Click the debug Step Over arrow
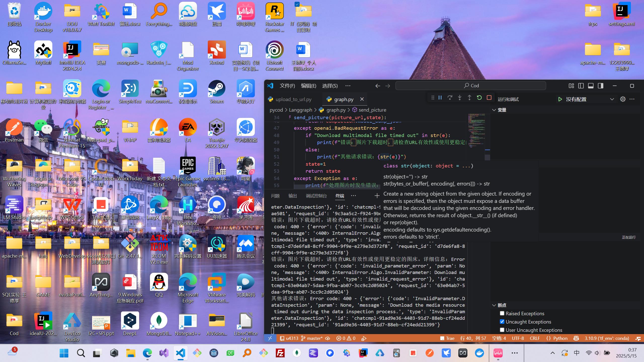644x362 pixels. click(x=450, y=98)
